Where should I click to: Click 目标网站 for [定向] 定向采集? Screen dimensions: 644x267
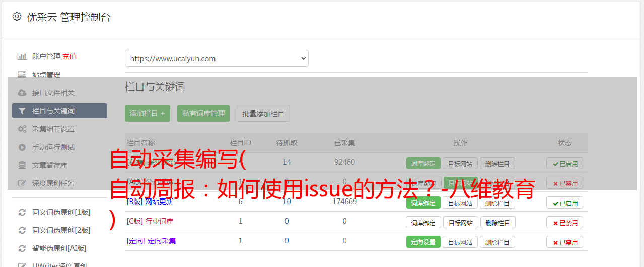[460, 242]
